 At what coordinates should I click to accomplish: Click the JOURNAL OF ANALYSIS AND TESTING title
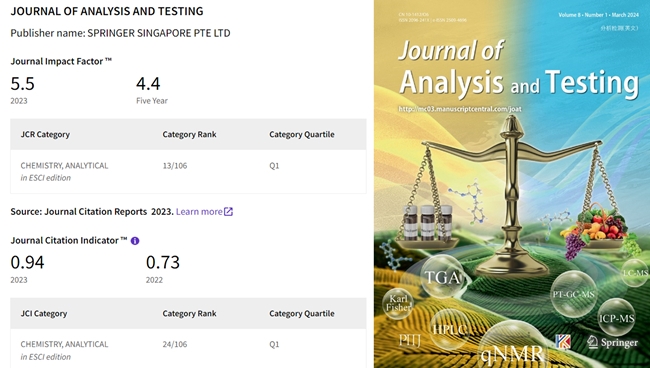click(107, 11)
